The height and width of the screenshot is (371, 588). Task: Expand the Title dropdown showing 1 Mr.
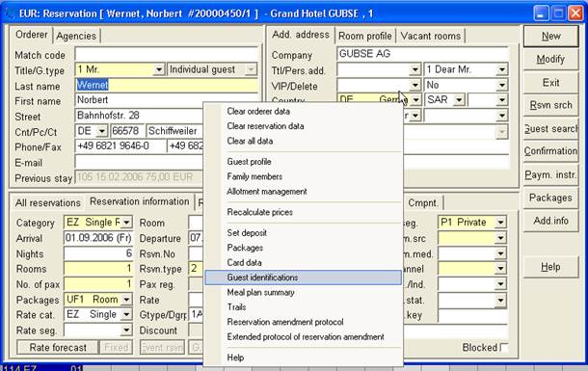(x=159, y=69)
